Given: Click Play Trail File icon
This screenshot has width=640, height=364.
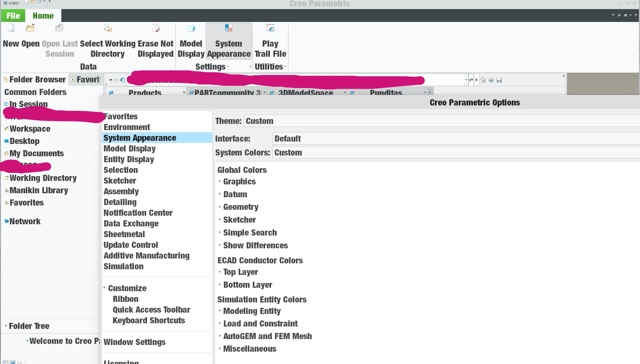Looking at the screenshot, I should coord(270,28).
